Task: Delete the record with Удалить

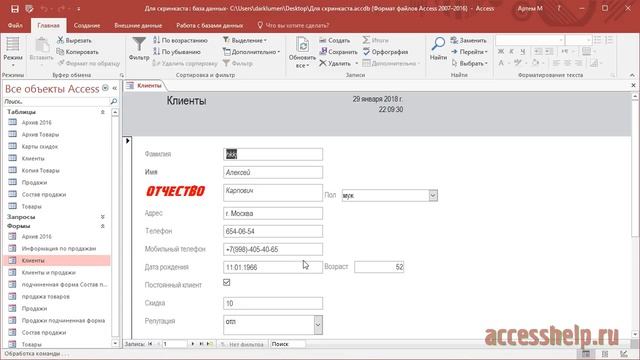Action: pos(335,63)
